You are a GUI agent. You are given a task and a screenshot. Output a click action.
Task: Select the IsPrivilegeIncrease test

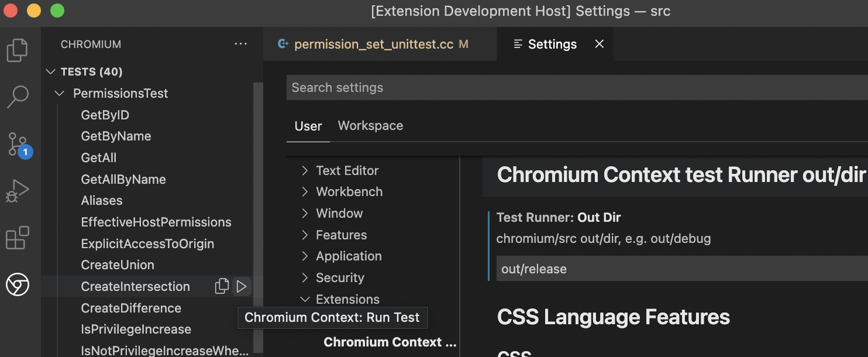(x=136, y=329)
